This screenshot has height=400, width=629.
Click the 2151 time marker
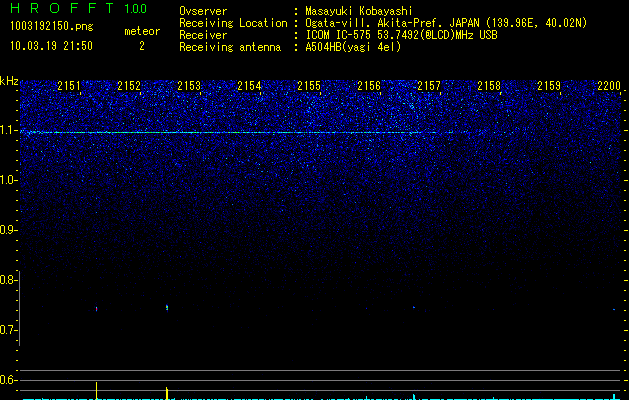[69, 85]
